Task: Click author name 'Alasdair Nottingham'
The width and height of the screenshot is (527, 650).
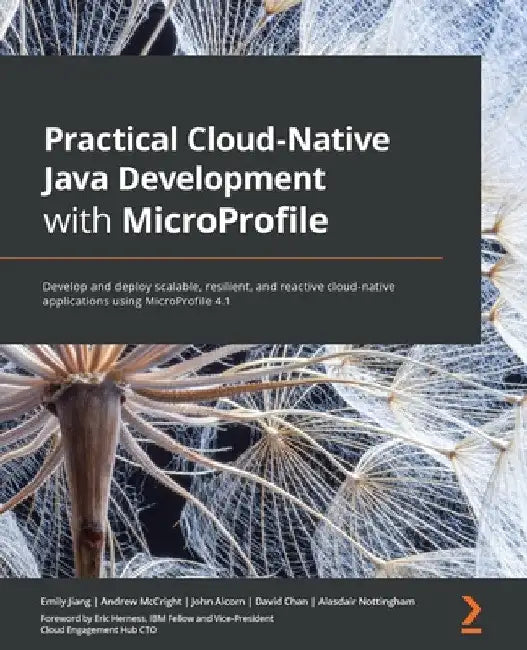Action: click(366, 601)
